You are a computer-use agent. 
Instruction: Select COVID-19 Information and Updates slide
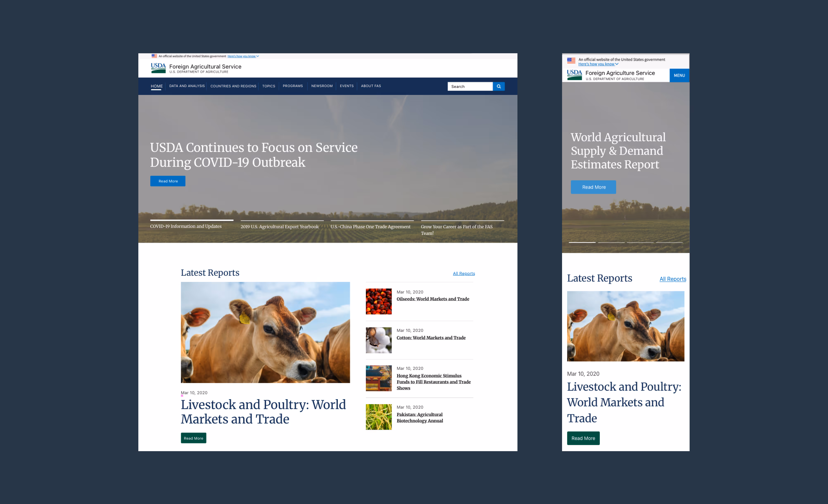[x=186, y=226]
